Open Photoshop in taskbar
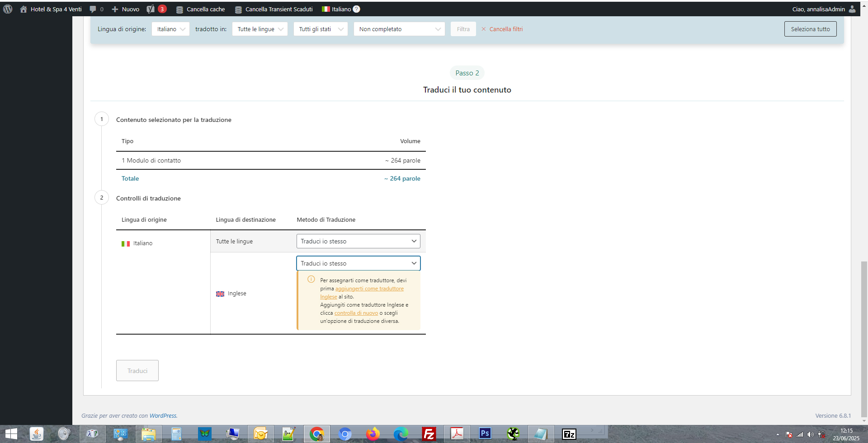868x443 pixels. (x=485, y=434)
